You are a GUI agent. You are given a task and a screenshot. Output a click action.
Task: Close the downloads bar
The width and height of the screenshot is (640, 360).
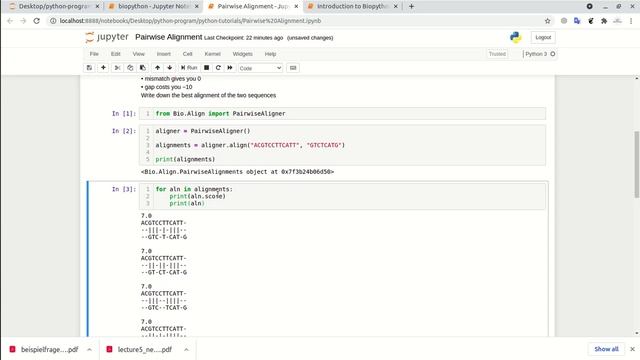(x=632, y=349)
